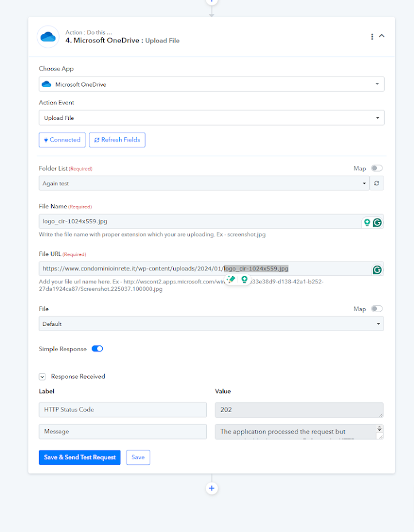Click the OneDrive cloud icon in Choose App

click(46, 84)
